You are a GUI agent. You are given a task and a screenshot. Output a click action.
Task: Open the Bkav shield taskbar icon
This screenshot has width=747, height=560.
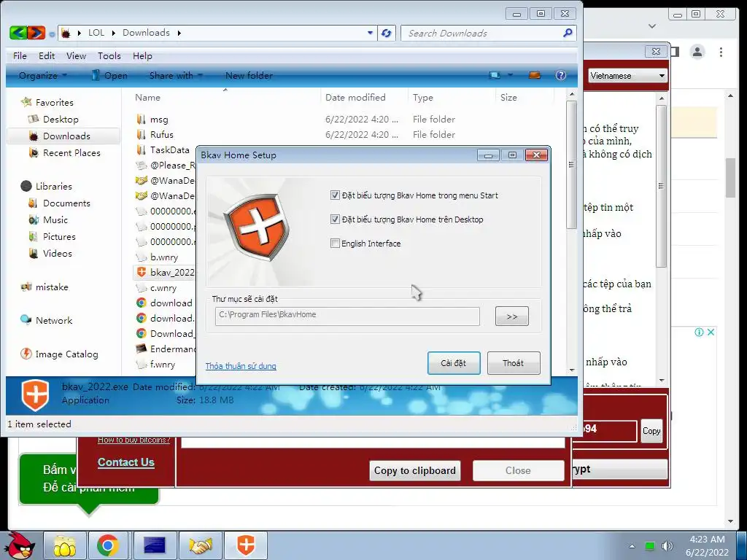[245, 545]
